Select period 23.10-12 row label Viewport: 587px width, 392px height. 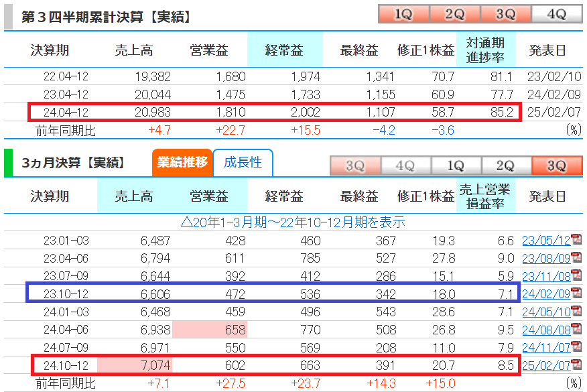click(66, 294)
